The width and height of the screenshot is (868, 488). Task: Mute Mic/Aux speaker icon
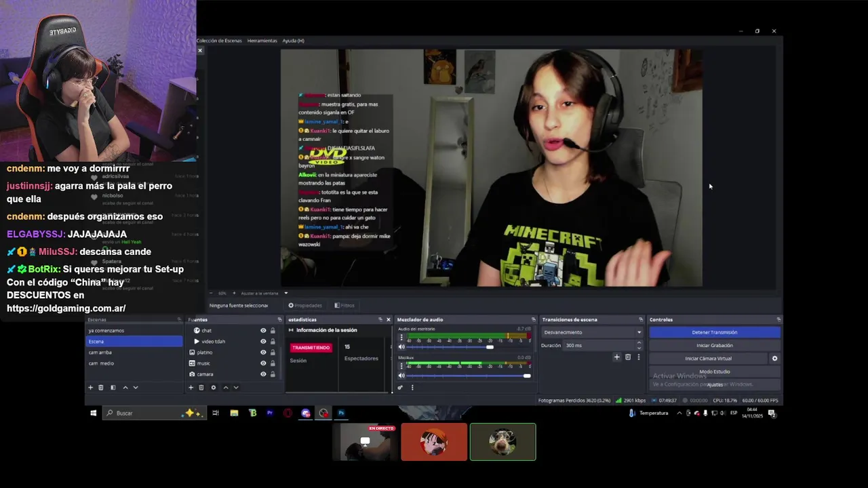pos(401,375)
